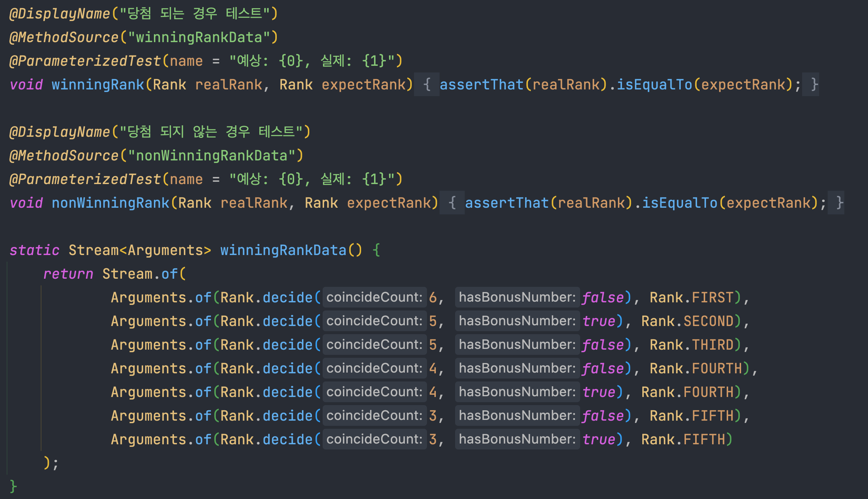Click the second @ParameterizedTest annotation

85,179
